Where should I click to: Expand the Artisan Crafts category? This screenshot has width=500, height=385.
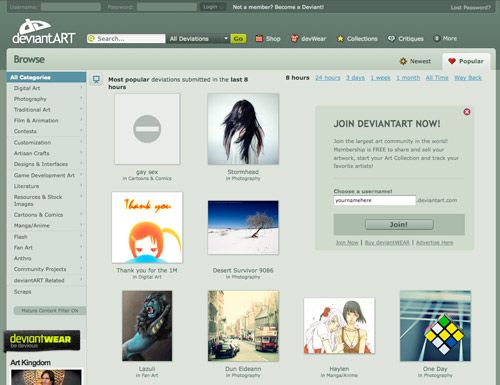[46, 153]
